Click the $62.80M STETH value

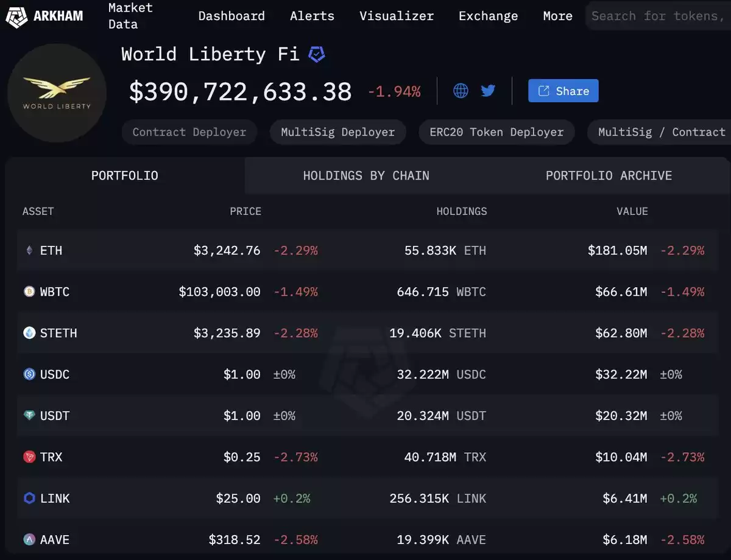tap(621, 333)
